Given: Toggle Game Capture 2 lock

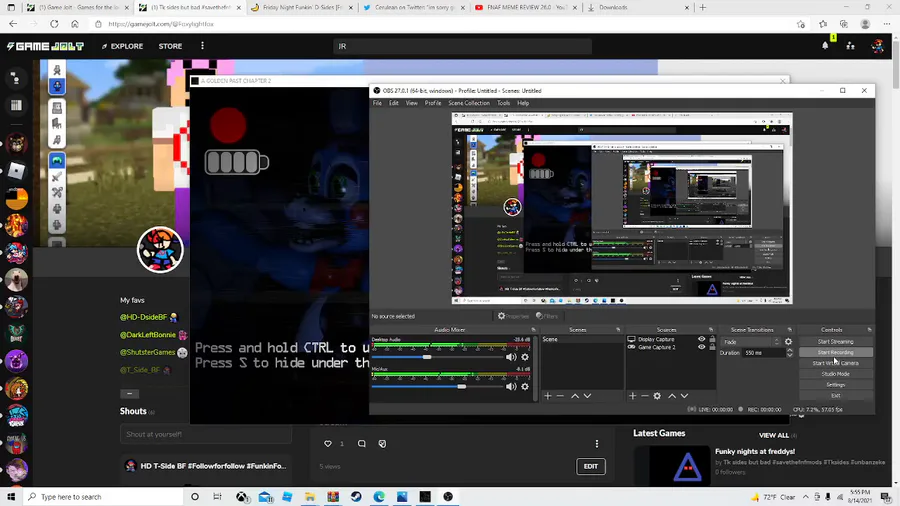Looking at the screenshot, I should 712,347.
